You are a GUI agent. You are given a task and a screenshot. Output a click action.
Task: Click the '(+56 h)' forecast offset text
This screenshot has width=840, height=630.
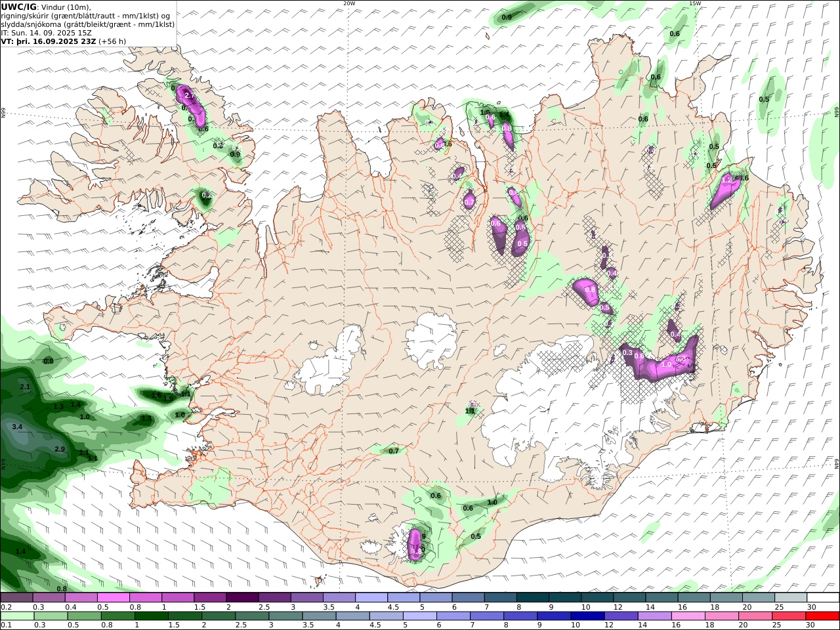click(112, 41)
